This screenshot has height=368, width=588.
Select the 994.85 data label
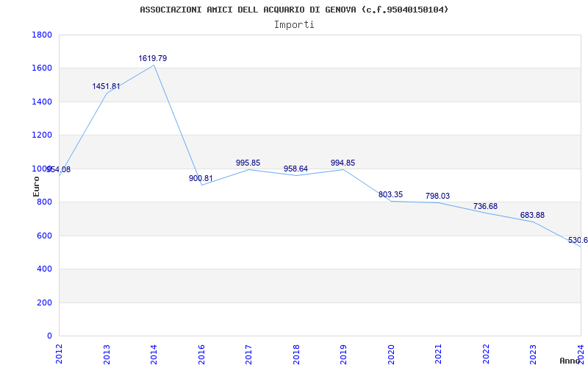pos(343,163)
